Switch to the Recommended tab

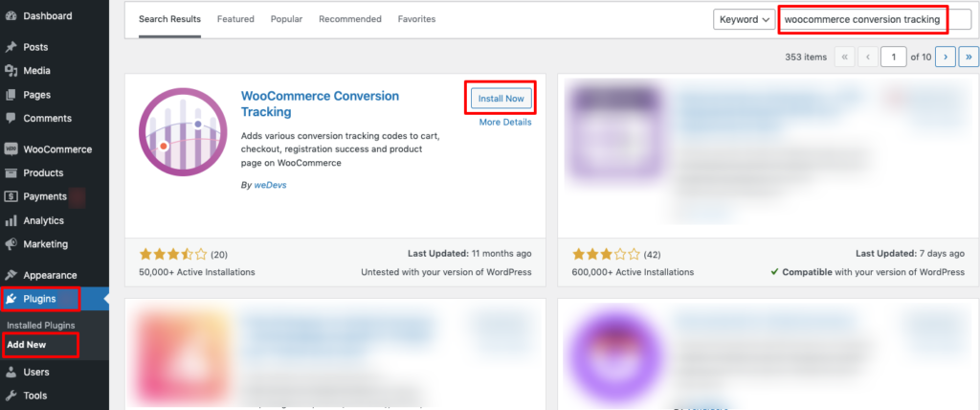(x=350, y=19)
